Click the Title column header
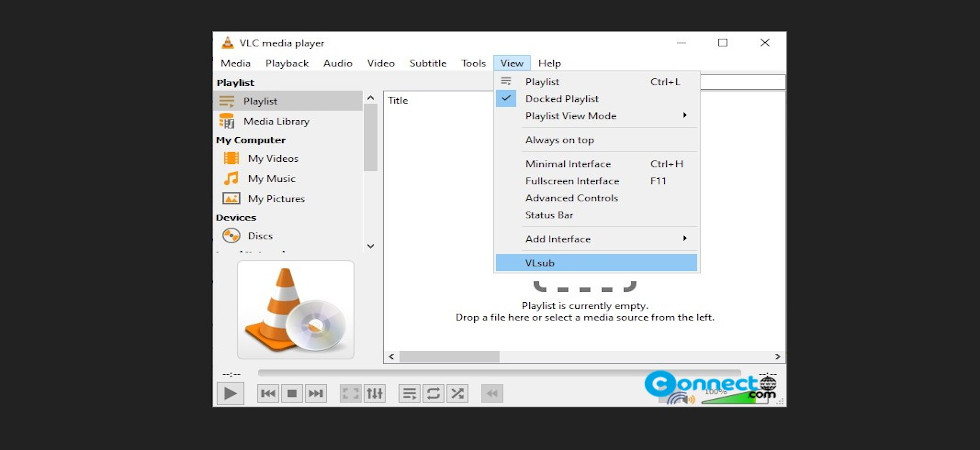 coord(398,101)
